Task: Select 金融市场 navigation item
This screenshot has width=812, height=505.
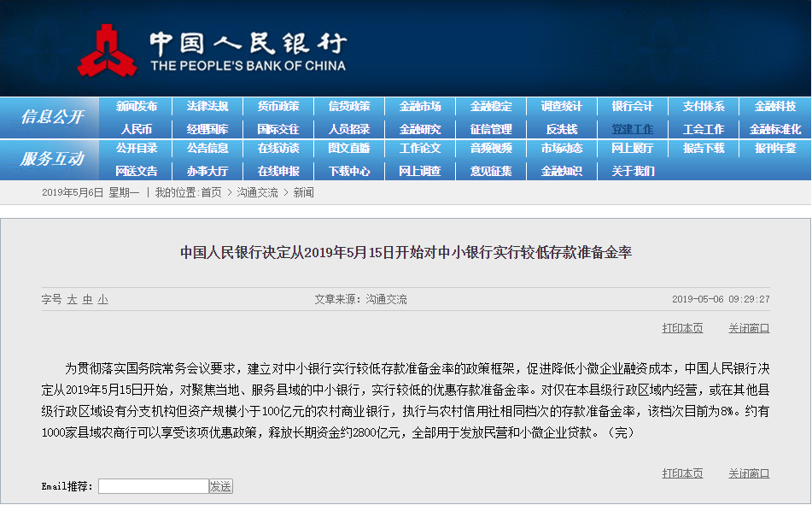Action: pos(420,106)
